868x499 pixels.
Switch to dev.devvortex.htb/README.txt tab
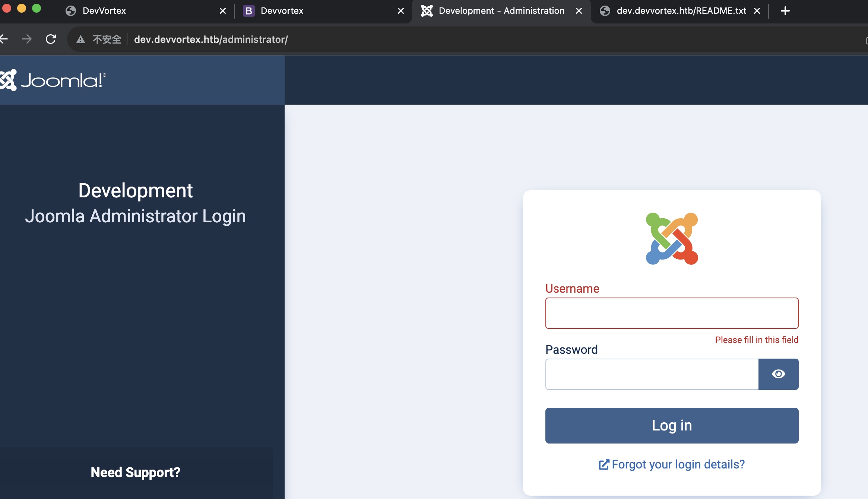point(681,11)
